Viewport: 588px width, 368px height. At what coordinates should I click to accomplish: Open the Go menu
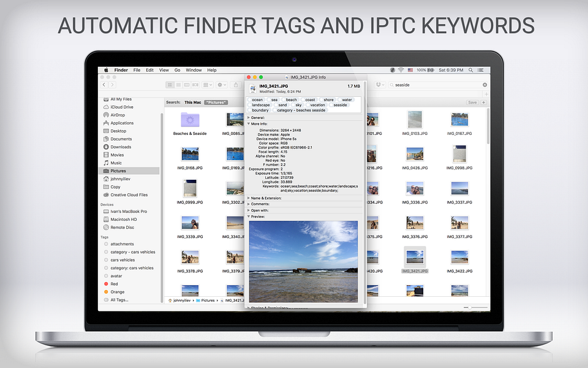click(x=178, y=70)
